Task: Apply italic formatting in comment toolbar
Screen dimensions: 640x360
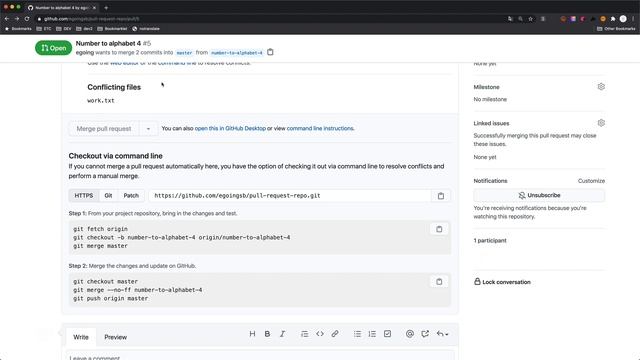Action: [282, 334]
